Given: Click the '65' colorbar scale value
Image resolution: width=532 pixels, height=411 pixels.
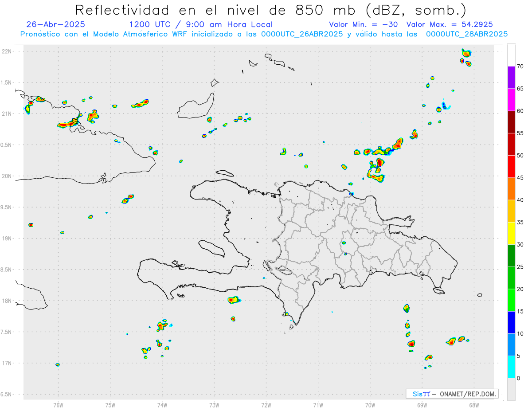Looking at the screenshot, I should coord(520,89).
